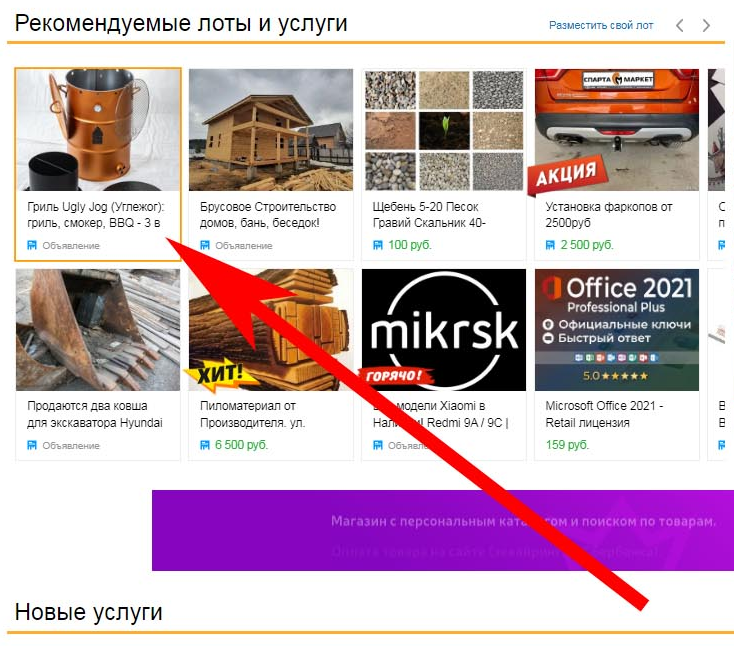Open 'Microsoft Office 2021 - Retail лицензия' listing
The image size is (734, 646).
pyautogui.click(x=604, y=414)
